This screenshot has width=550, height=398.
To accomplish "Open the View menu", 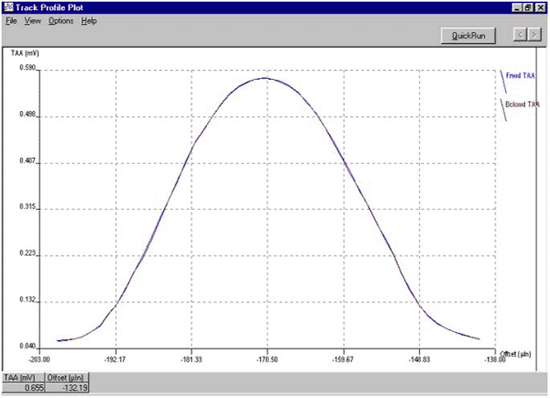I will click(33, 21).
